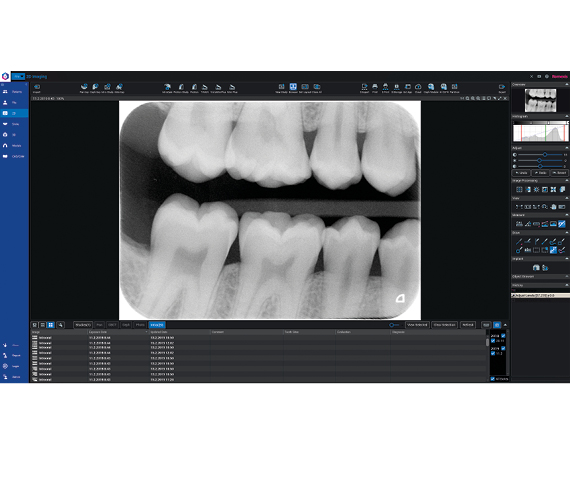The image size is (570, 500).
Task: Start a Pan exposure from the toolbar
Action: click(84, 87)
